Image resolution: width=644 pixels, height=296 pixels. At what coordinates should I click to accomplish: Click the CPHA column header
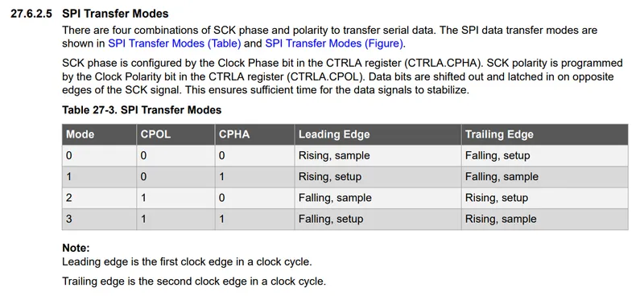(254, 134)
